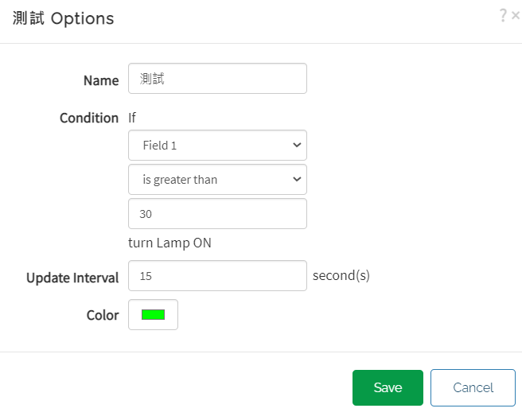Open the green color swatch picker

coord(153,314)
